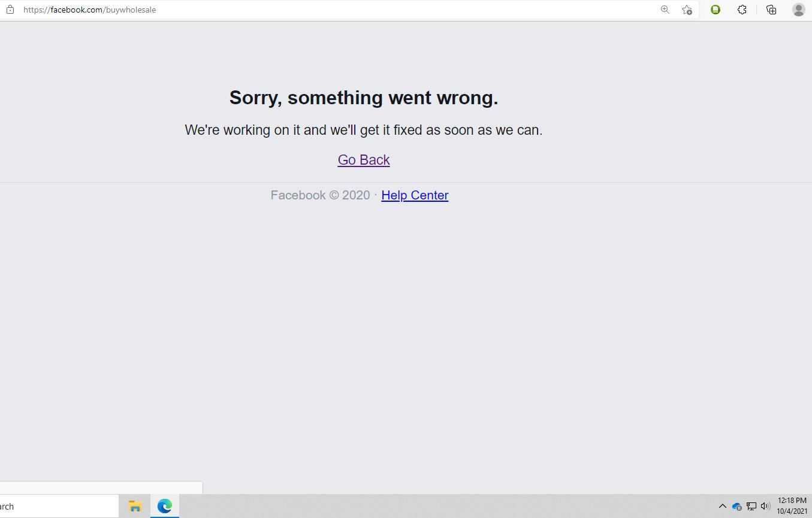
Task: Open the clock showing 12:18 PM
Action: (x=792, y=506)
